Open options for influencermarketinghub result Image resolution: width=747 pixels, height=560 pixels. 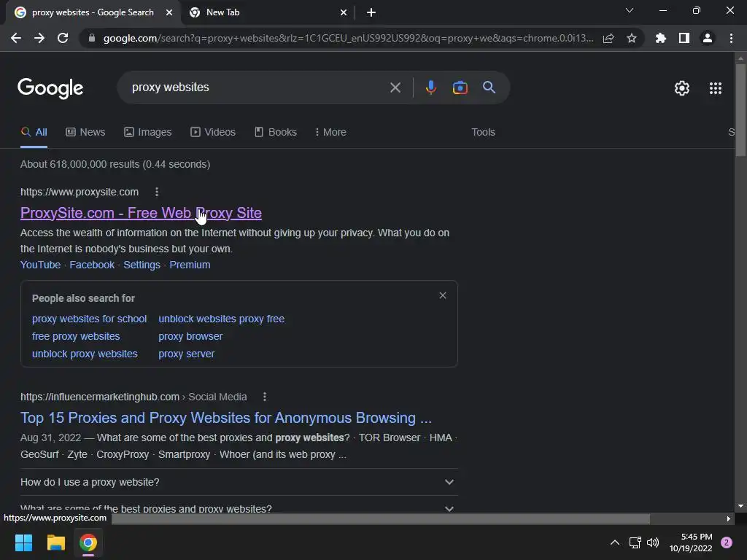point(265,397)
